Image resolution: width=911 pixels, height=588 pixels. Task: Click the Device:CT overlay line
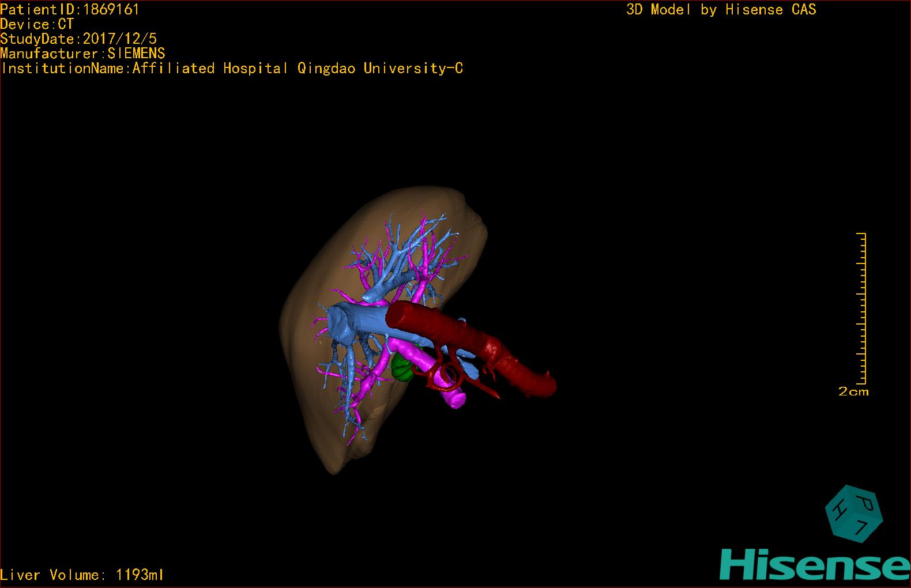tap(37, 24)
